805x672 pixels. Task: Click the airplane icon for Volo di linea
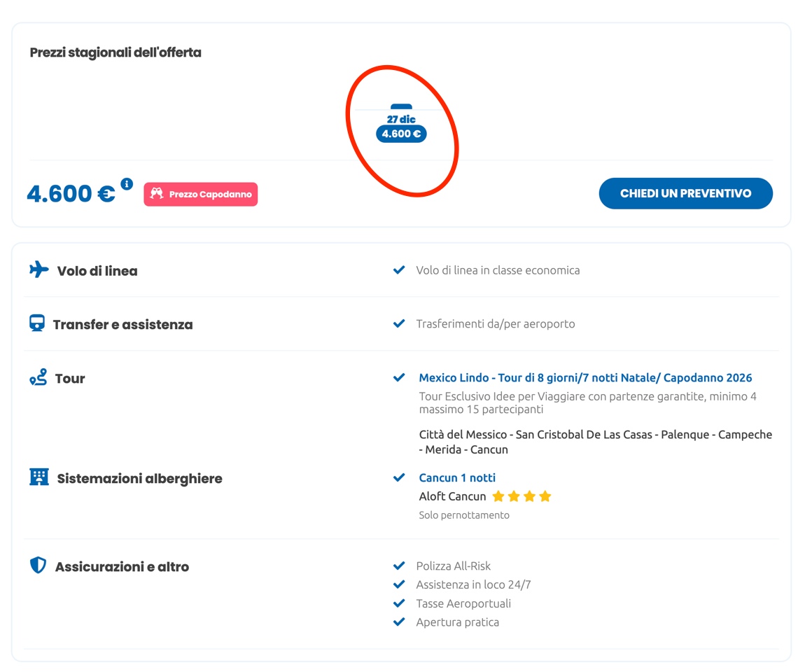[x=39, y=269]
